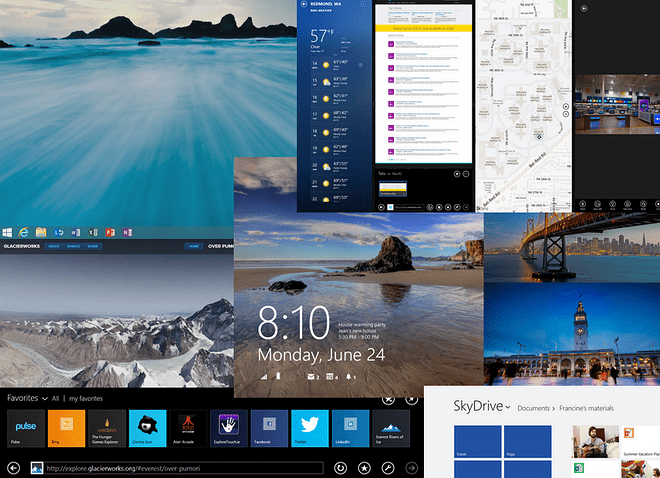Click the ABOUT menu on Glacierworks site

[x=54, y=246]
